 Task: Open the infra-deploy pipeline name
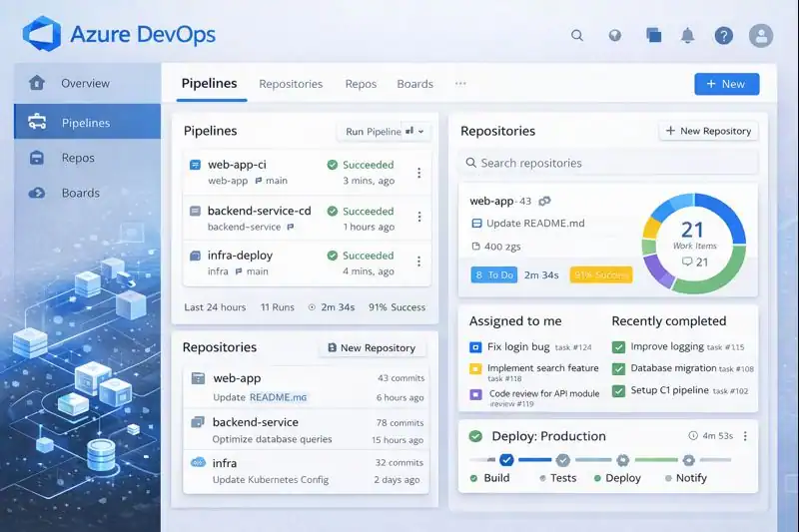(x=240, y=256)
